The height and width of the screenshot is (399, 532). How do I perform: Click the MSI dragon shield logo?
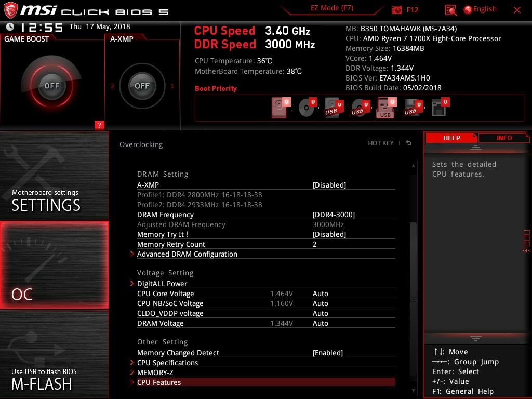coord(10,10)
